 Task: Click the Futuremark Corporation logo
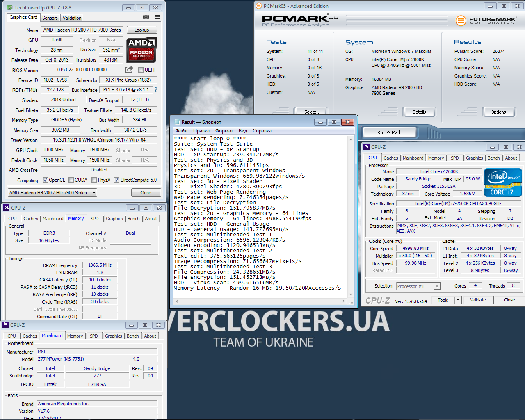pos(486,20)
